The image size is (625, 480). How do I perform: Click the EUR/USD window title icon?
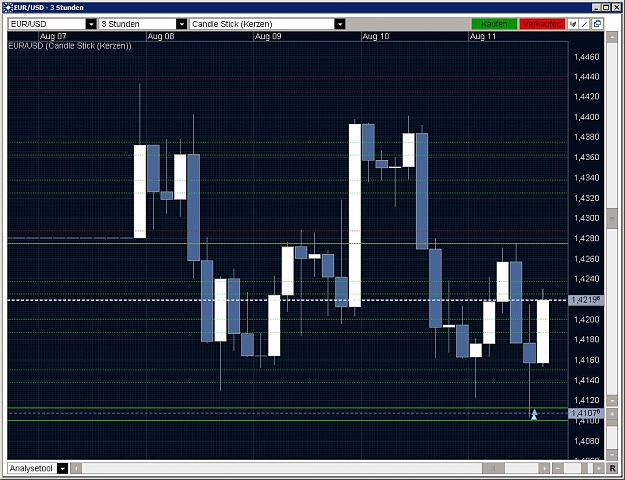[8, 7]
